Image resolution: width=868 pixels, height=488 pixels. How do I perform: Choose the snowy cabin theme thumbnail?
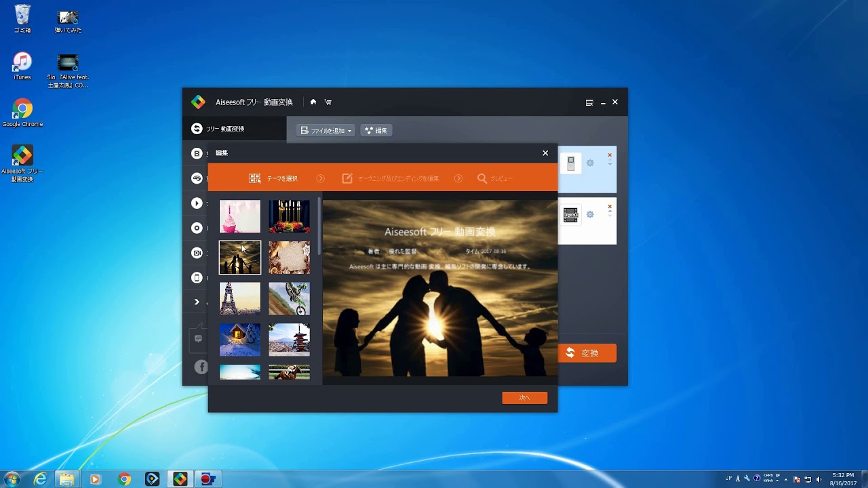tap(240, 340)
